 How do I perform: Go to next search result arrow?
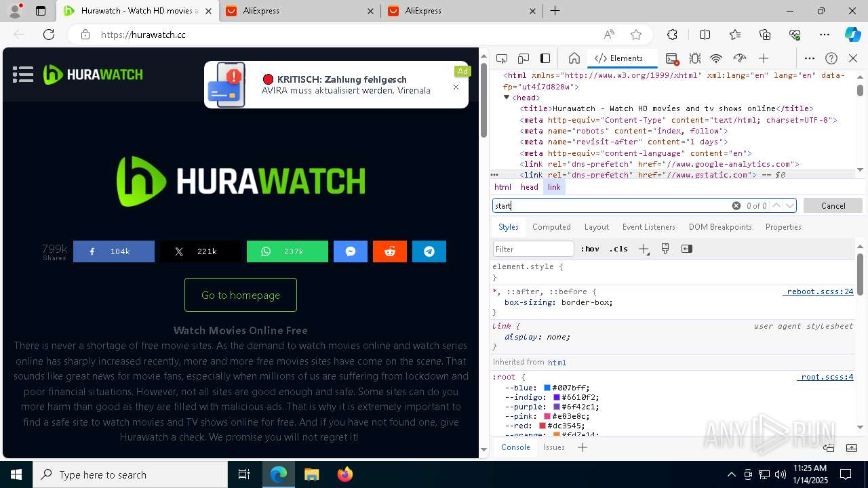point(790,205)
